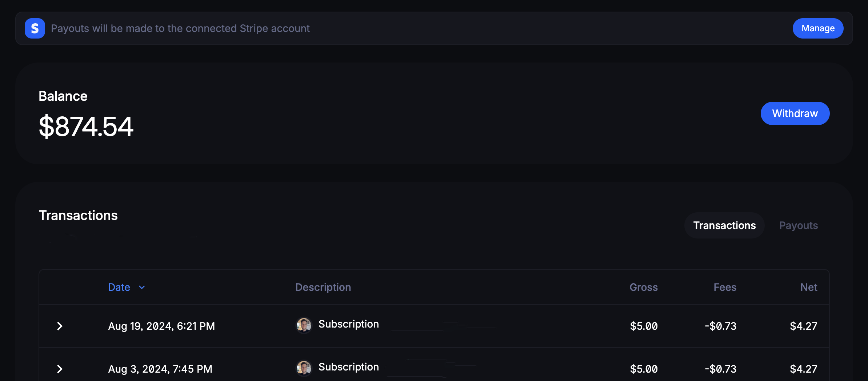This screenshot has height=381, width=868.
Task: Click Subscription text in Aug 3 row
Action: click(x=348, y=367)
